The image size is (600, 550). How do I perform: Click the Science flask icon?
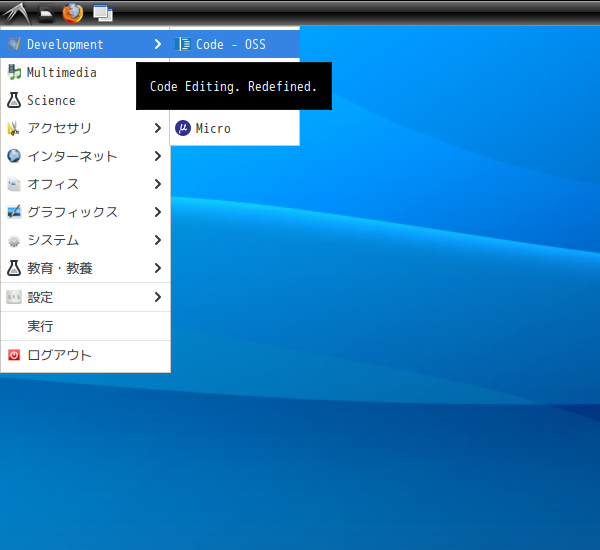14,100
